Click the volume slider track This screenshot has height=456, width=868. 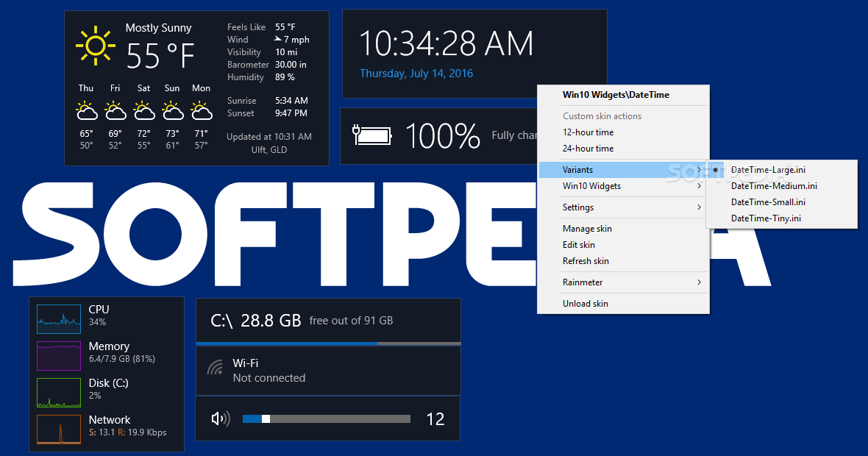(x=327, y=419)
